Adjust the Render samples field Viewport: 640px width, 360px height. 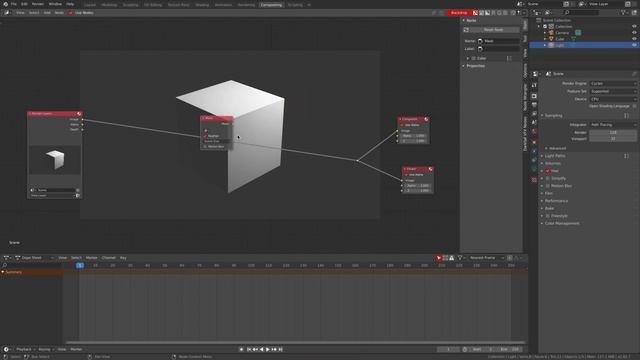point(613,132)
